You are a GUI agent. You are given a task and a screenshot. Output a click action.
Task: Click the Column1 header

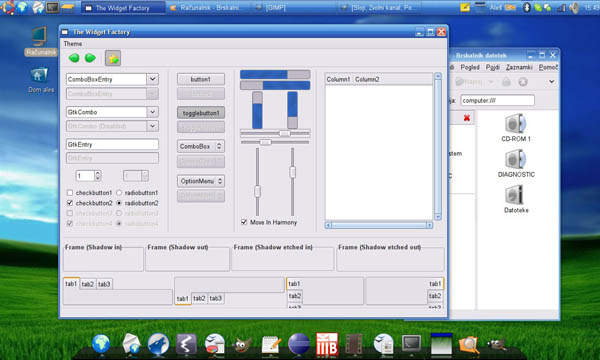[338, 79]
